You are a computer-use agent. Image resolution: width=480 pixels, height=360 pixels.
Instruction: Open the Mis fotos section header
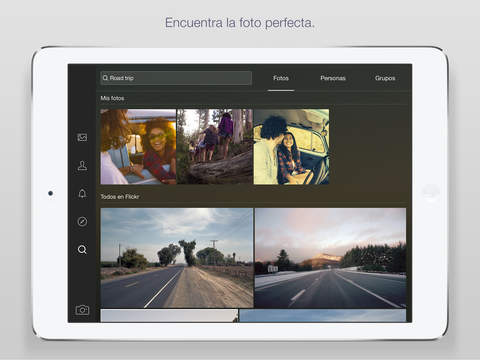click(x=112, y=98)
